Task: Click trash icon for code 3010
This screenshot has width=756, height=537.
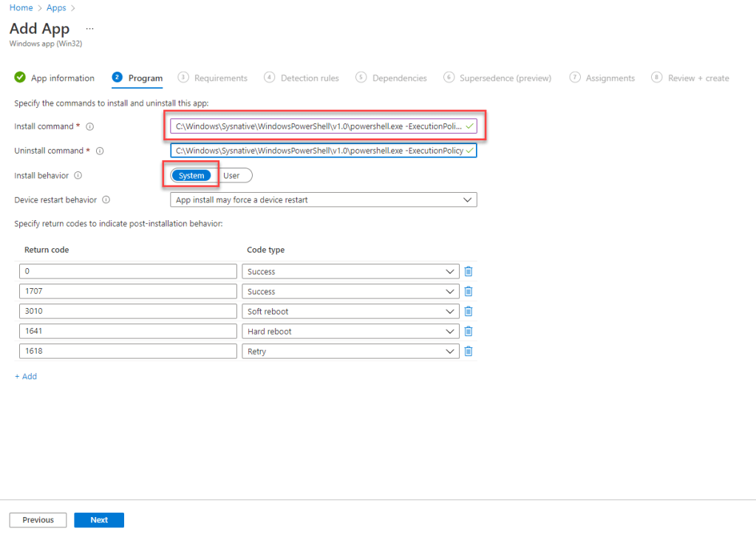Action: (468, 312)
